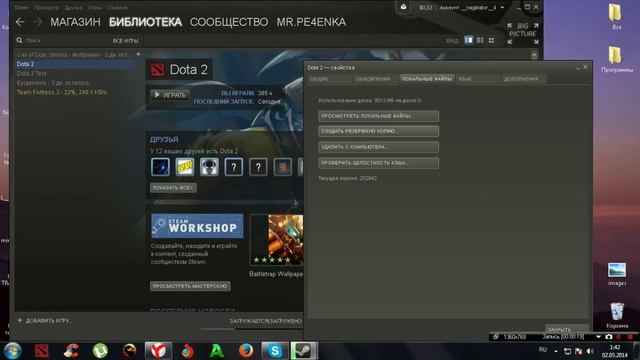Show hidden system tray icons
This screenshot has height=360, width=640.
(556, 351)
